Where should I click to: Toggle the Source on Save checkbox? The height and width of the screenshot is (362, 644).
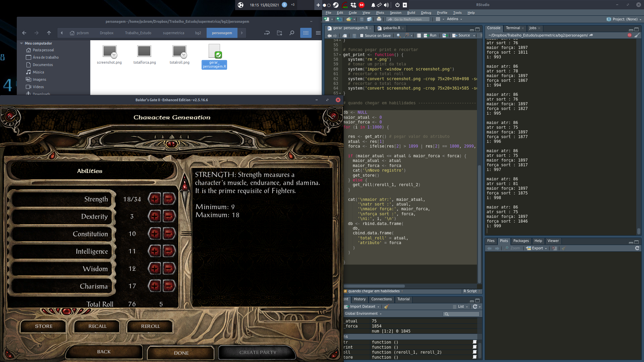362,36
